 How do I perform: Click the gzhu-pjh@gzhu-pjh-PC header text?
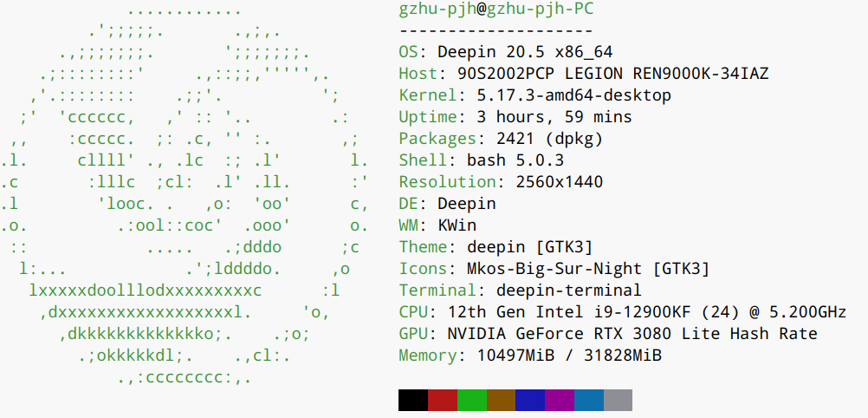pyautogui.click(x=496, y=10)
